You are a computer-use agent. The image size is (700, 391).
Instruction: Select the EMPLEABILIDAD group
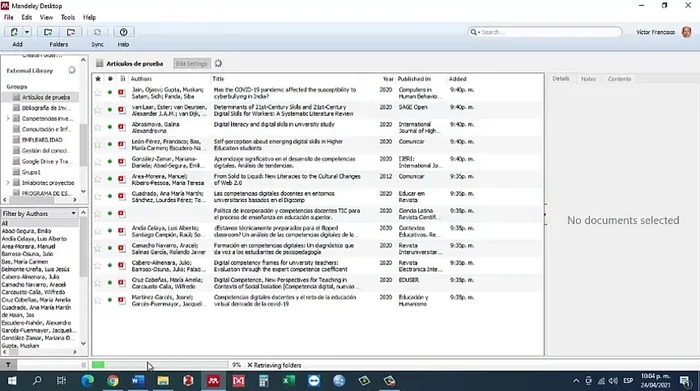(41, 140)
